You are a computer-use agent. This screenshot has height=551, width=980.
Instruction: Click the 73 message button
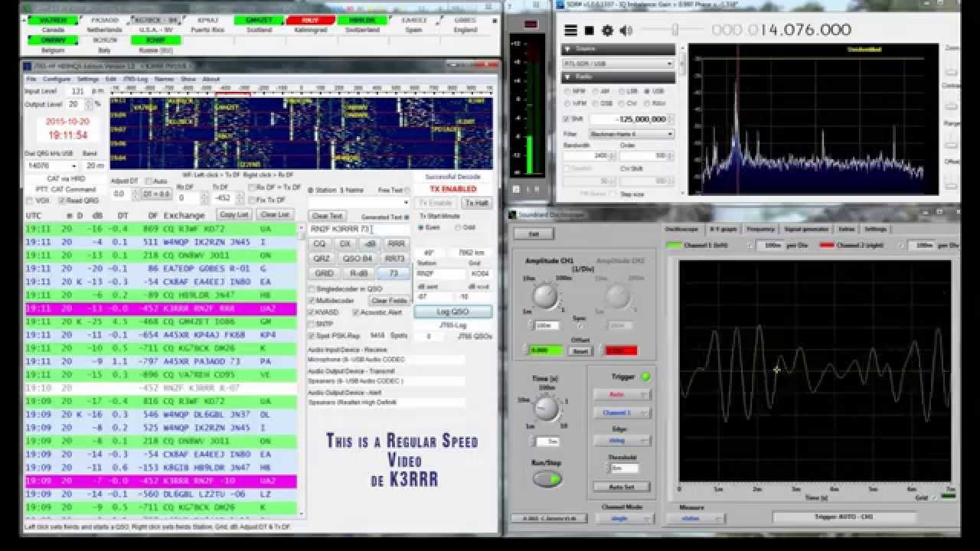[394, 273]
